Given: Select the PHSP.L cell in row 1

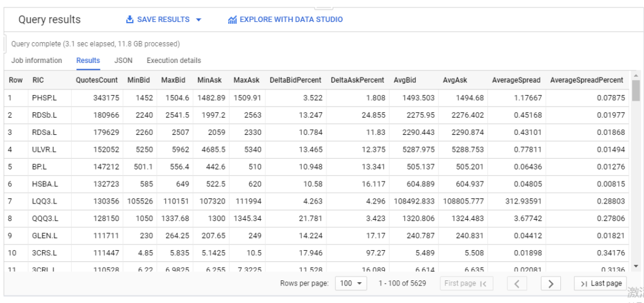Looking at the screenshot, I should pyautogui.click(x=44, y=98).
